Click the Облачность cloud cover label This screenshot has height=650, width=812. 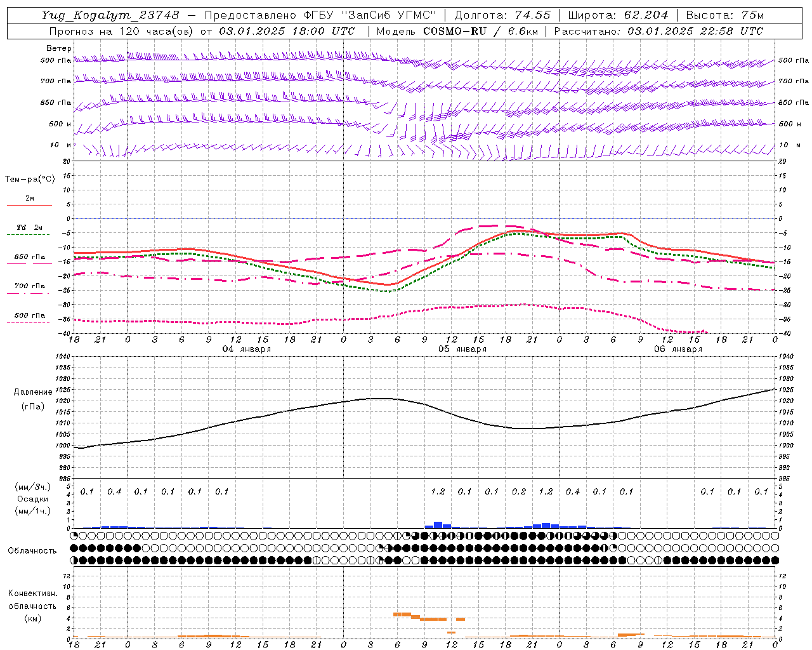pos(32,551)
